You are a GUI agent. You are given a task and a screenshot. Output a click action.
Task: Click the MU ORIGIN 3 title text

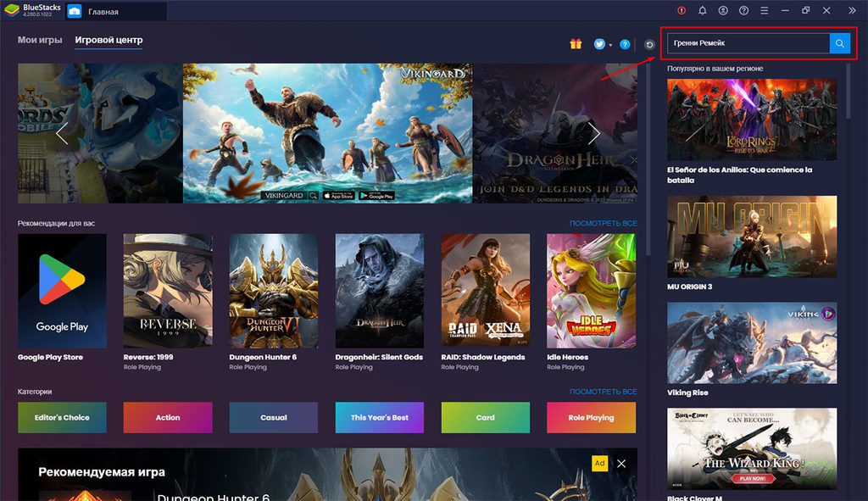coord(690,287)
